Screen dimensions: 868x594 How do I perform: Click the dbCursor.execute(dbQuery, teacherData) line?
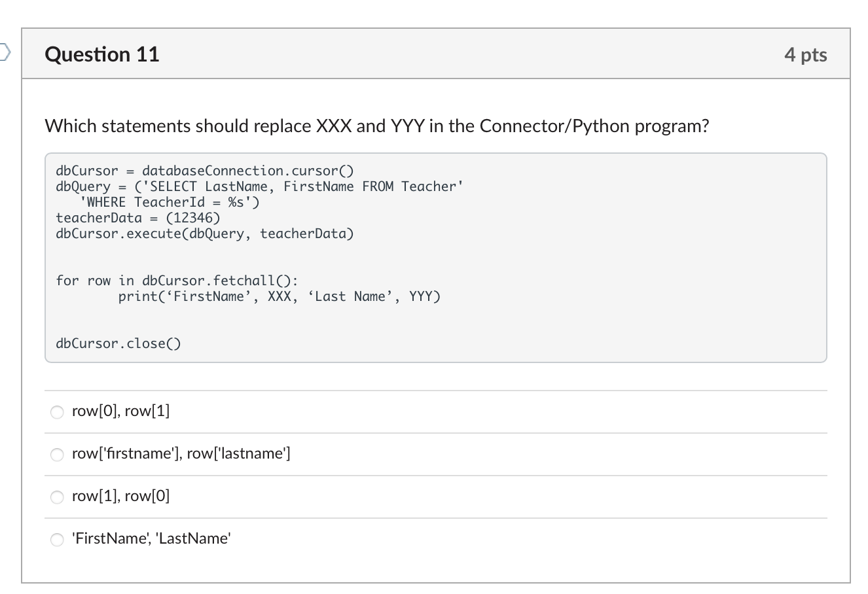204,234
